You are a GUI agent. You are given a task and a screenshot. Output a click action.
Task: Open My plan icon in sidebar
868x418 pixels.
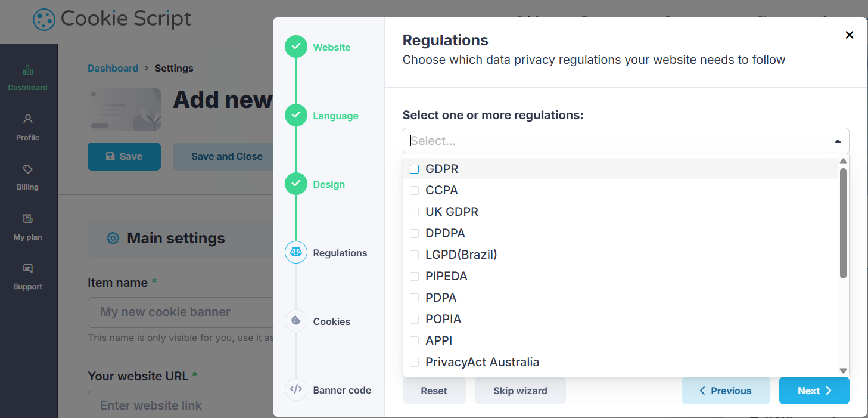[x=27, y=219]
